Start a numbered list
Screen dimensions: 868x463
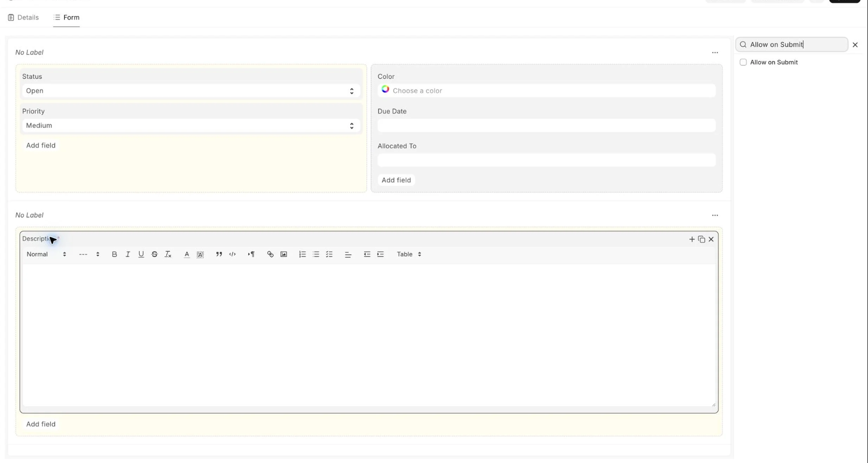click(x=302, y=254)
